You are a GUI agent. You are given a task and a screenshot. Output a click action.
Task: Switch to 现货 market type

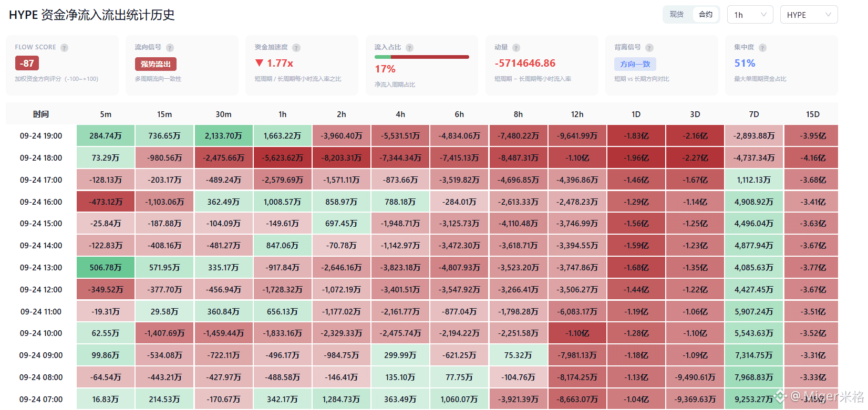pyautogui.click(x=677, y=15)
